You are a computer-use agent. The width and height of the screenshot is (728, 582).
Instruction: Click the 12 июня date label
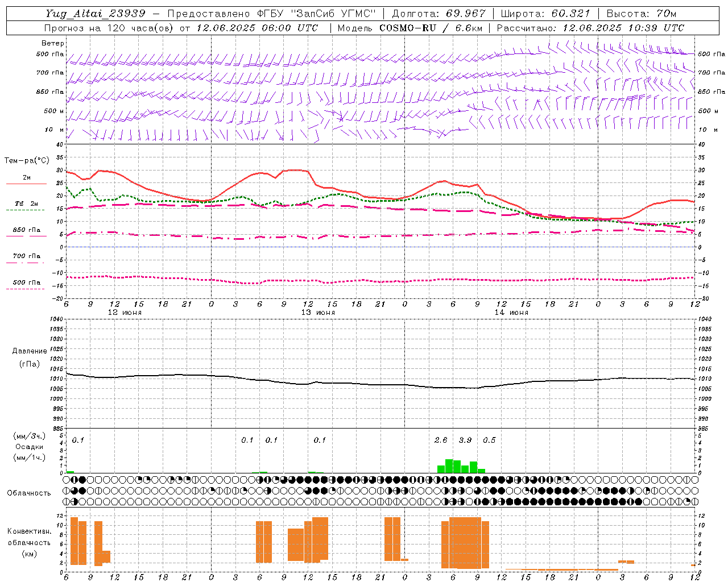click(125, 313)
